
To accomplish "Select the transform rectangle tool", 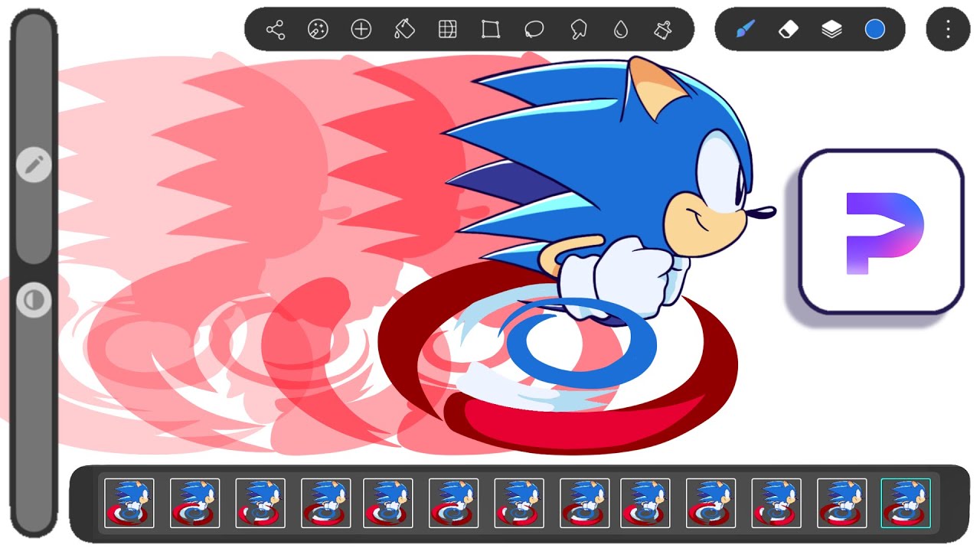I will (491, 30).
